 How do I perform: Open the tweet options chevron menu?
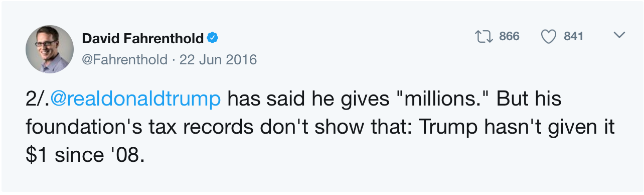pyautogui.click(x=619, y=36)
